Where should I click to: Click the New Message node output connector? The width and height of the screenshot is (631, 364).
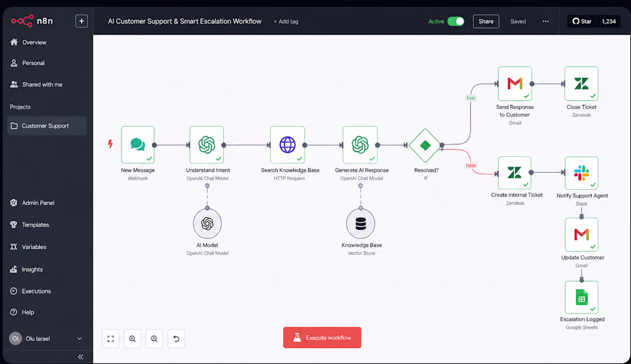[x=154, y=145]
